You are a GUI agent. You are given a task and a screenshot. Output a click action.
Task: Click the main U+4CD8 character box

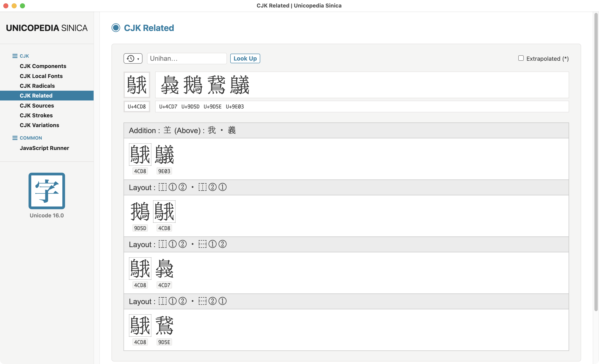137,85
